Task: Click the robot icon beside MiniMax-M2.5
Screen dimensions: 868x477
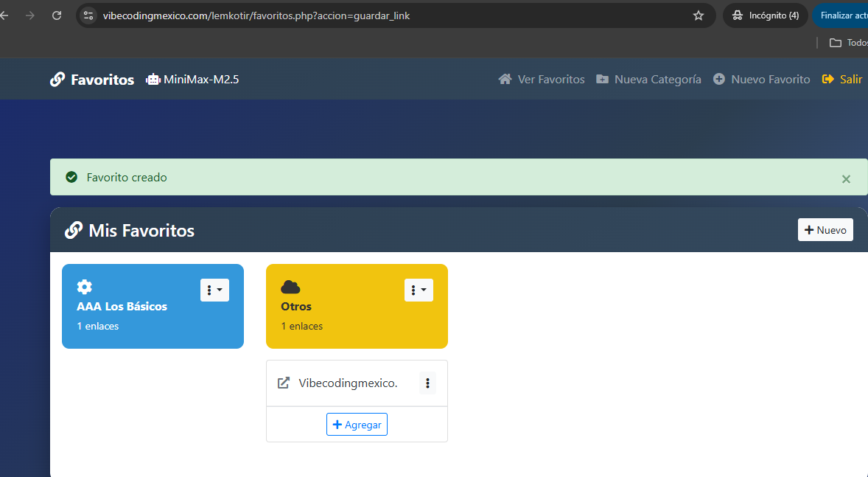Action: pos(153,80)
